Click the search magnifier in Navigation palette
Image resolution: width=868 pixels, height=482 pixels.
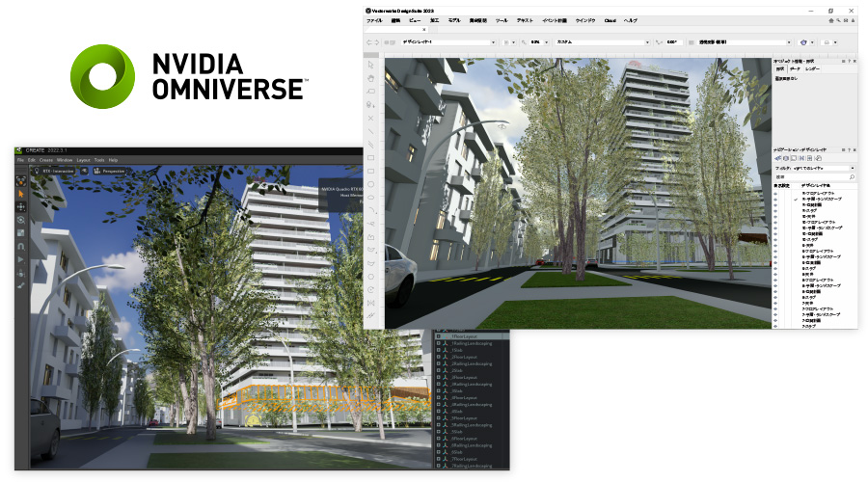pos(852,177)
